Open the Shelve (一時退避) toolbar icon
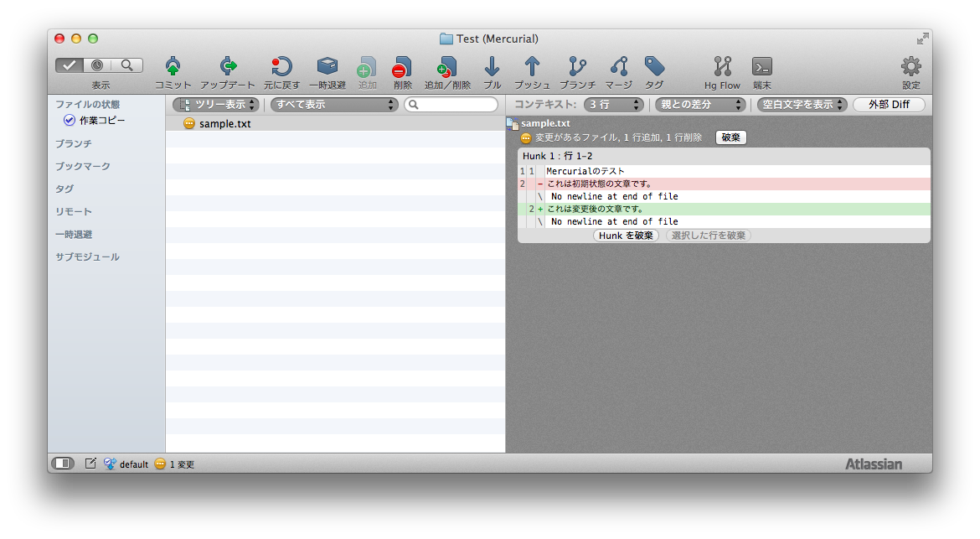The width and height of the screenshot is (980, 539). (327, 66)
